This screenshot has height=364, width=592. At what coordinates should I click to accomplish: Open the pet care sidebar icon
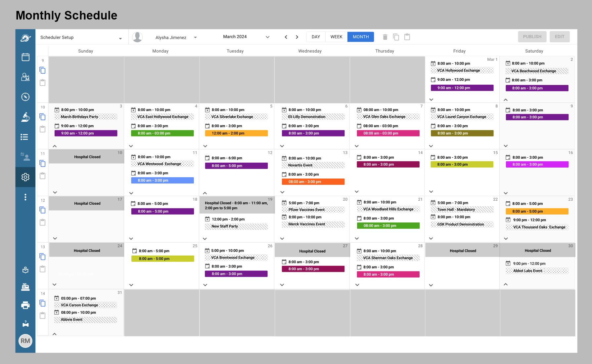tap(25, 270)
